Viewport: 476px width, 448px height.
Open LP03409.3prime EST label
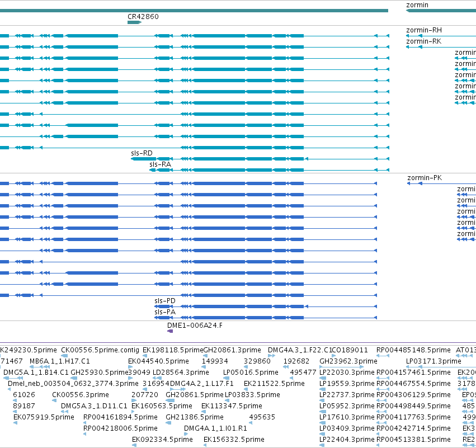[347, 428]
